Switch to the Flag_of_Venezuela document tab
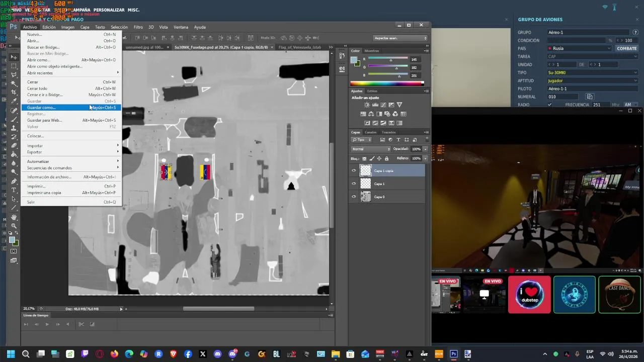 pyautogui.click(x=300, y=47)
